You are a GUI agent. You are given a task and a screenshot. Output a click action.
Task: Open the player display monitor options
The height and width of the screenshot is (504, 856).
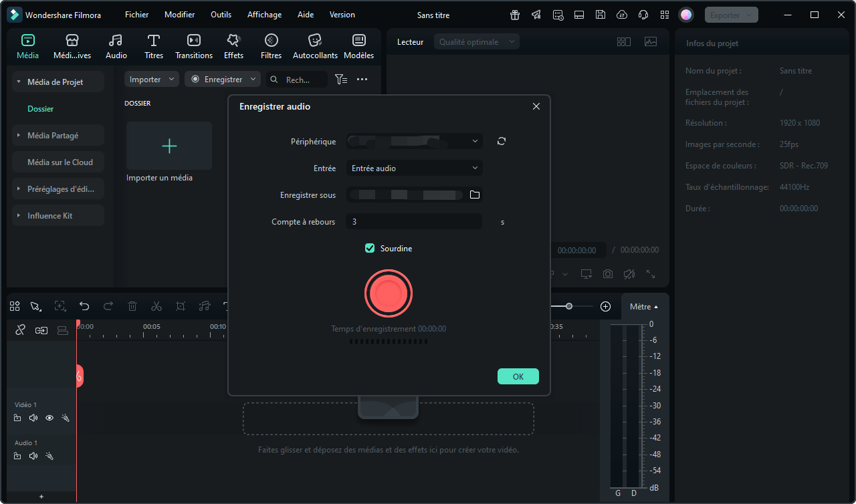586,274
